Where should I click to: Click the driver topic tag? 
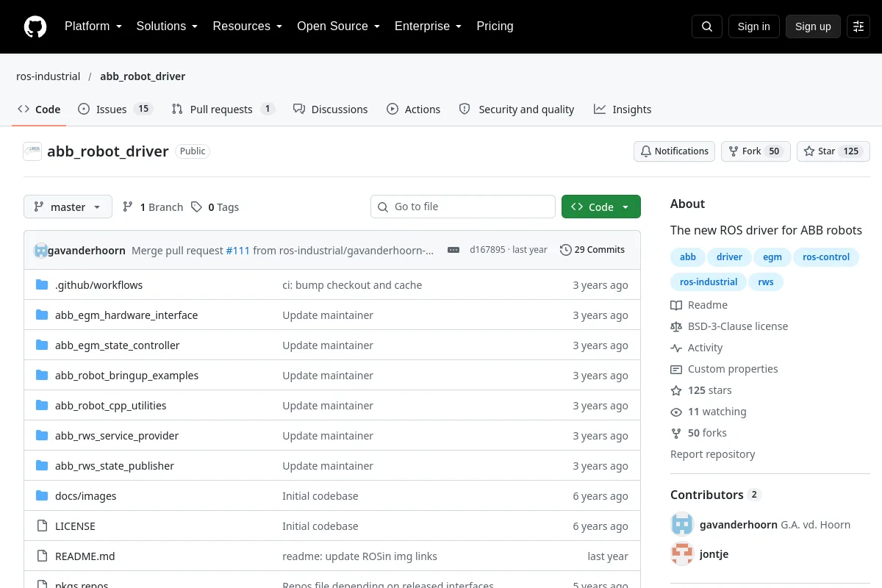point(730,257)
